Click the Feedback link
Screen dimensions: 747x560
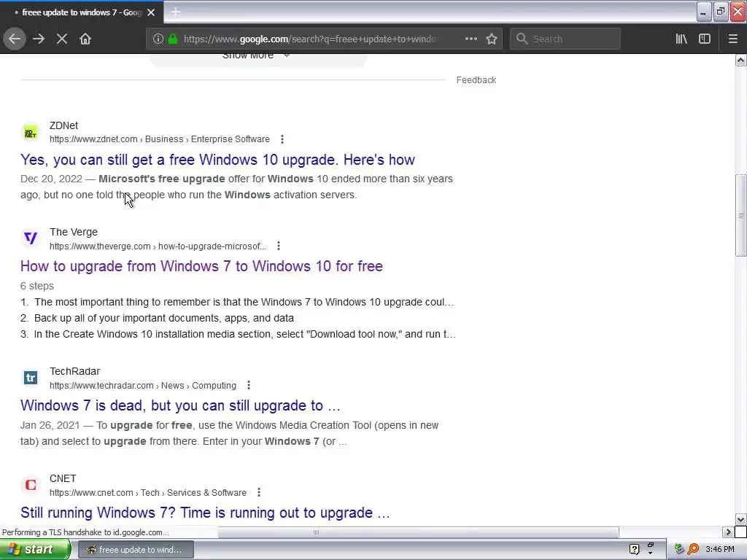point(476,80)
